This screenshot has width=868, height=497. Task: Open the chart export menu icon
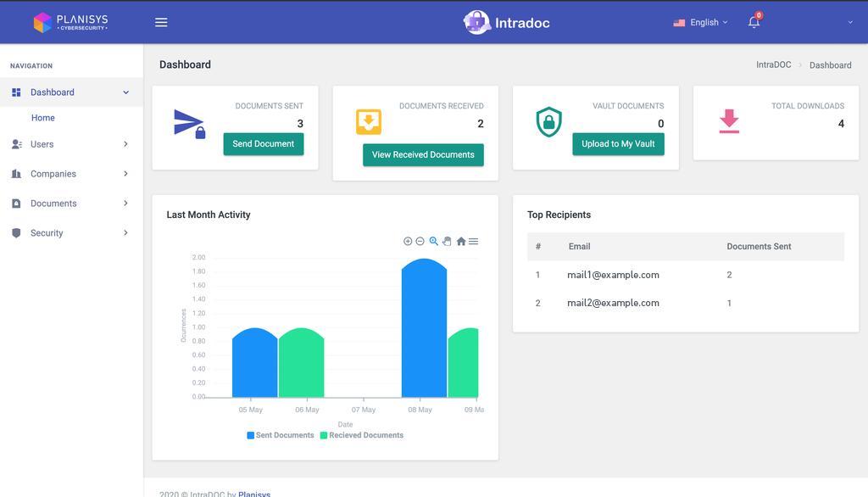pos(474,242)
